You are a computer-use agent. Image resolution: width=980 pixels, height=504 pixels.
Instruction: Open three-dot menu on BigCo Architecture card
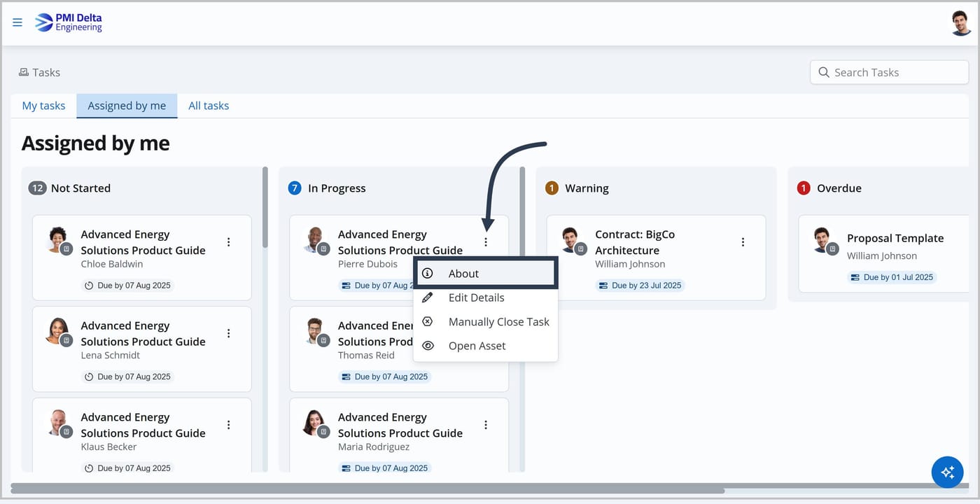pyautogui.click(x=743, y=242)
